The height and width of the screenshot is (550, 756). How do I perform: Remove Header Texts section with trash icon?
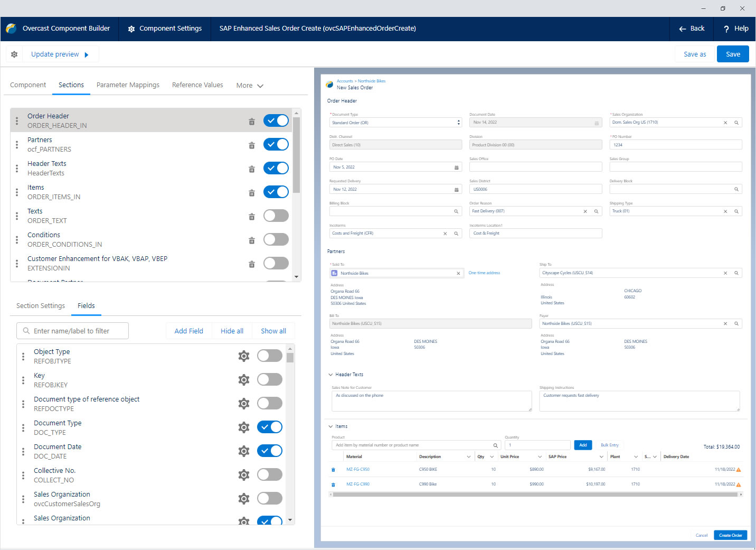(x=252, y=169)
